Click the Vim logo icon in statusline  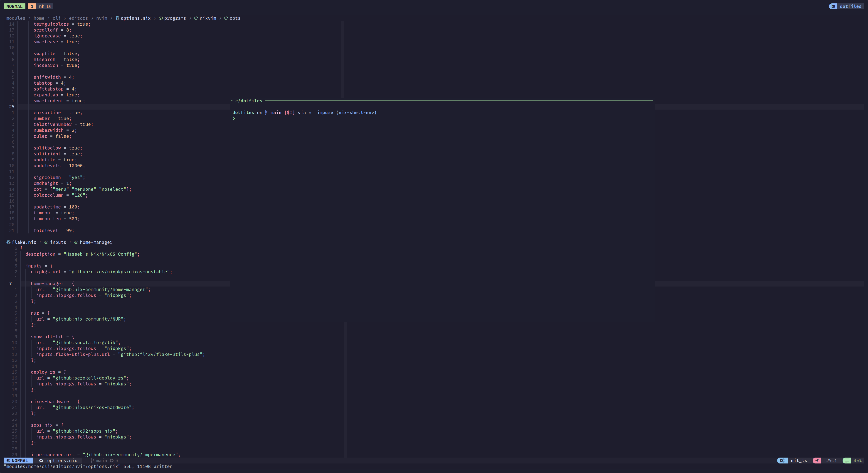coord(8,461)
